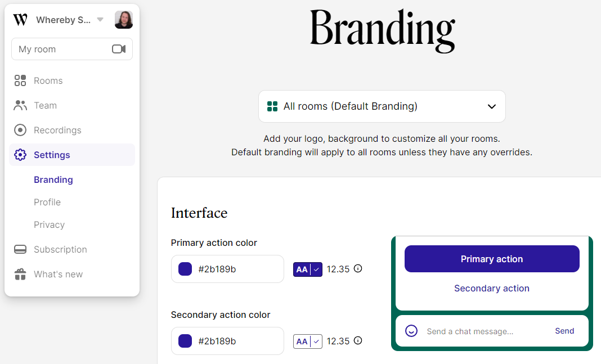
Task: Click the emoji smiley icon in chat
Action: coord(411,331)
